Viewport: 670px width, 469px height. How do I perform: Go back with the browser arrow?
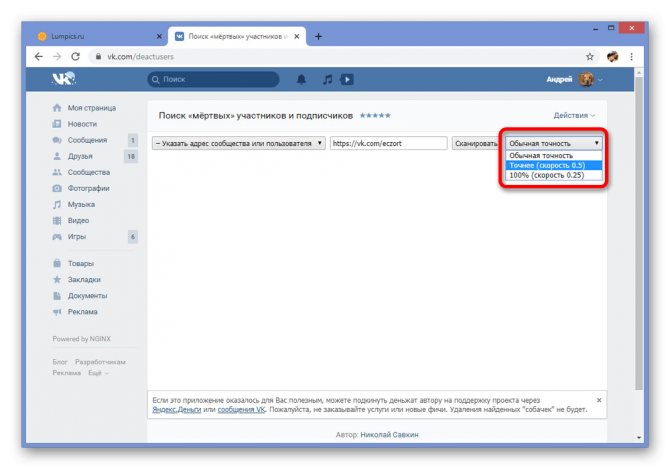(39, 56)
